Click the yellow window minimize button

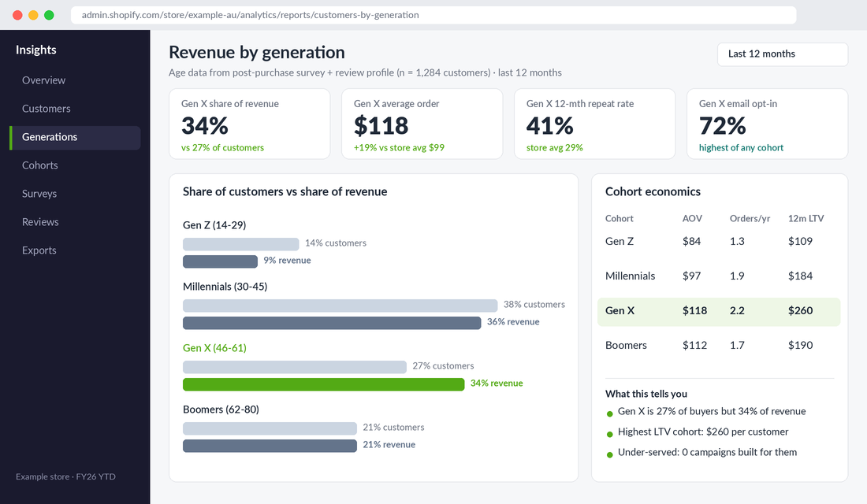pos(33,15)
